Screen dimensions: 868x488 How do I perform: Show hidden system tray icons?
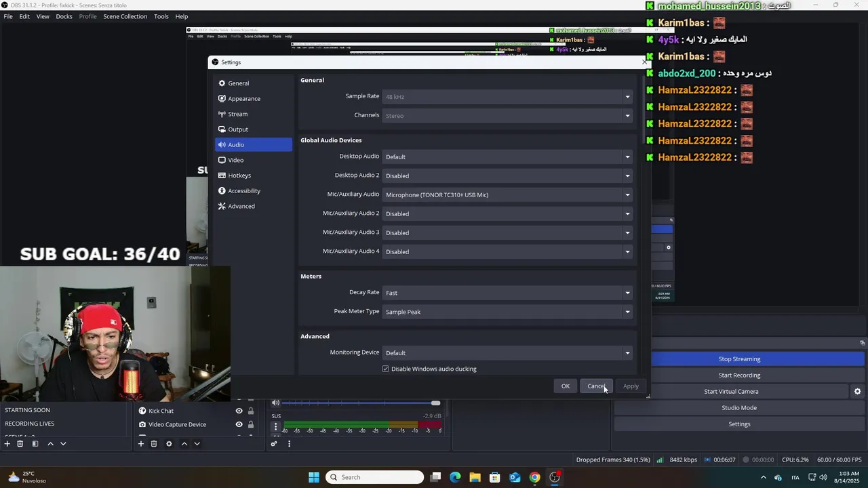tap(763, 477)
